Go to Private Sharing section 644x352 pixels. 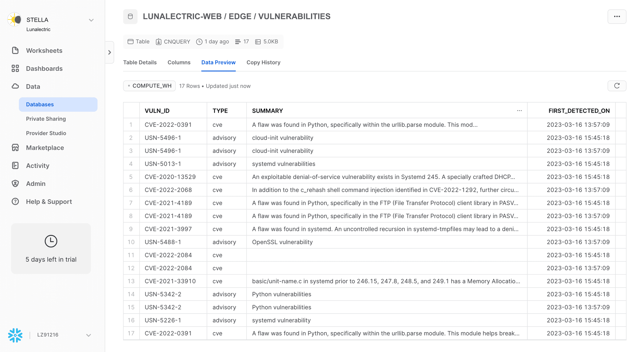point(46,119)
